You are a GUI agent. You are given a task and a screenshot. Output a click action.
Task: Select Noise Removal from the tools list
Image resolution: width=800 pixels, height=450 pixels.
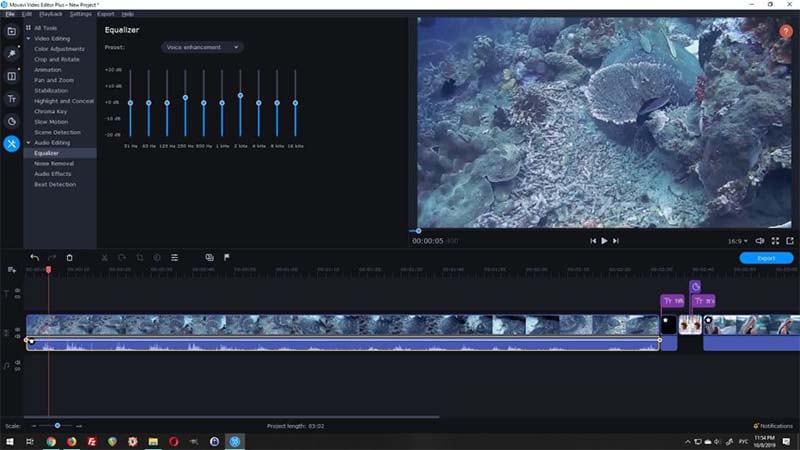(54, 163)
